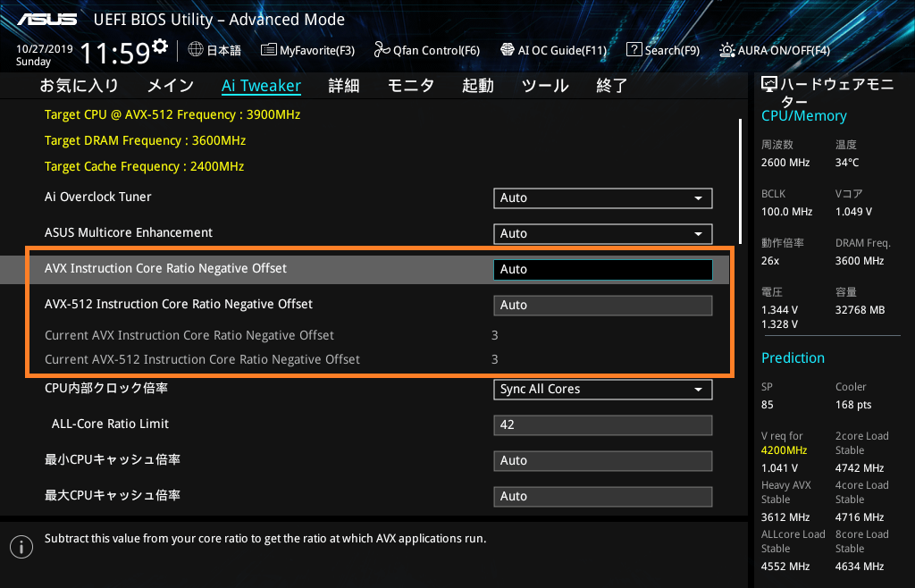
Task: Click the 4552 MHz ALLcore Load value
Action: [785, 567]
